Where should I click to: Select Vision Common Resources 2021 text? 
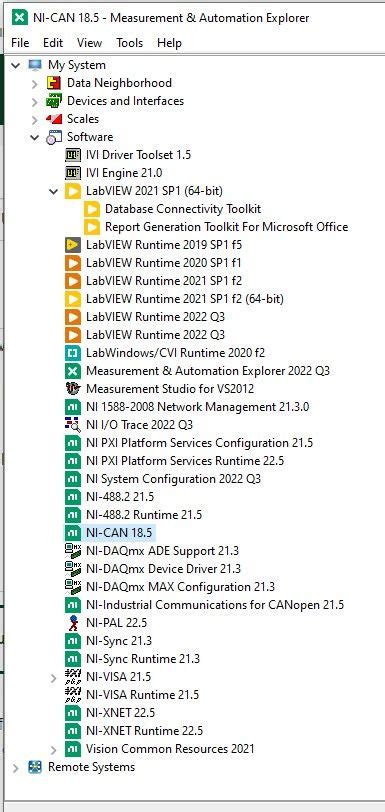coord(170,749)
